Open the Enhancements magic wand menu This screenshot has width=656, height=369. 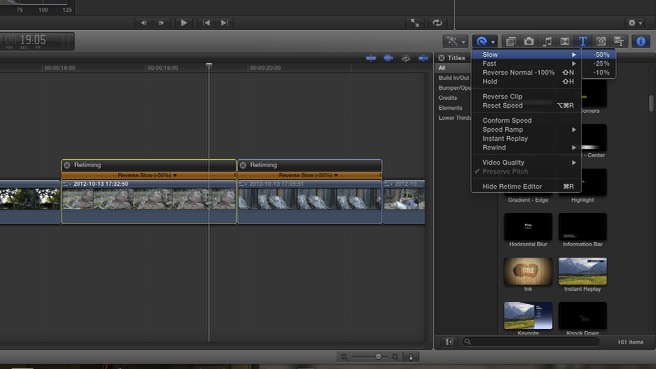pos(455,41)
